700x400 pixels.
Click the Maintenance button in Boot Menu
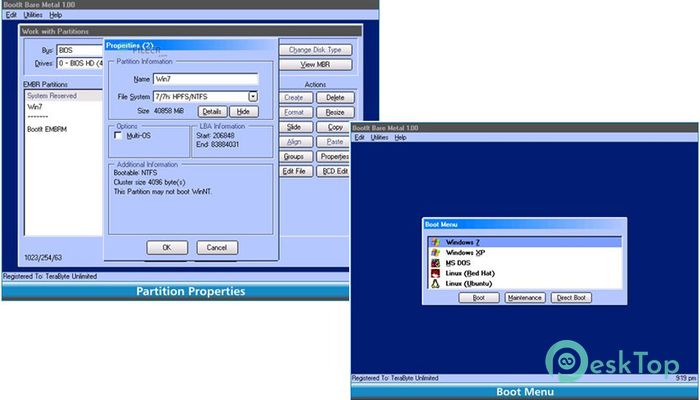(525, 298)
